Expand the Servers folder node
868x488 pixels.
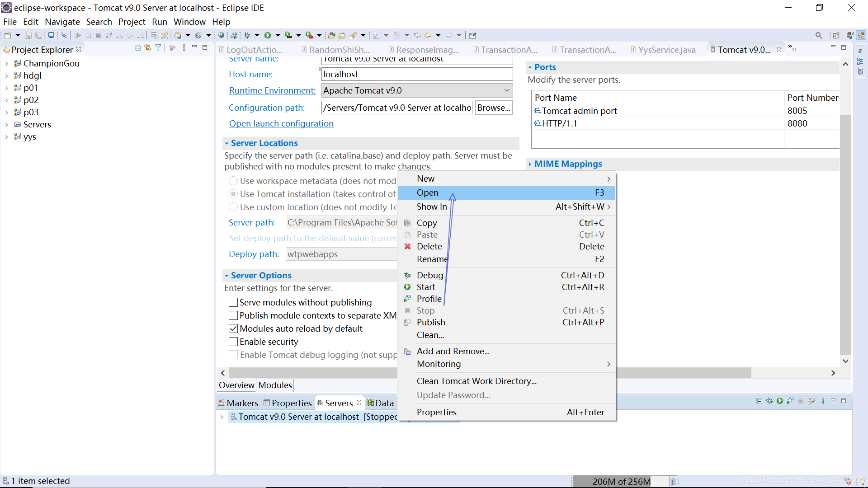[7, 125]
